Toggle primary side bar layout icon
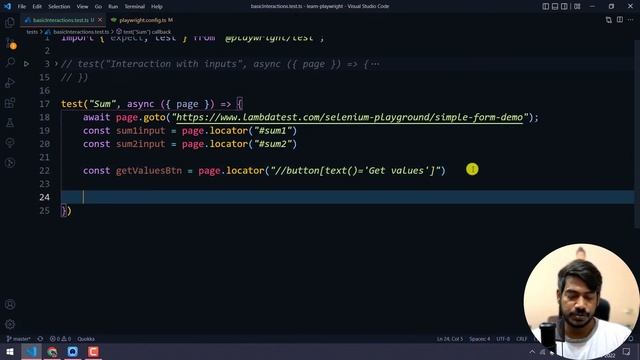This screenshot has width=640, height=360. pos(546,7)
